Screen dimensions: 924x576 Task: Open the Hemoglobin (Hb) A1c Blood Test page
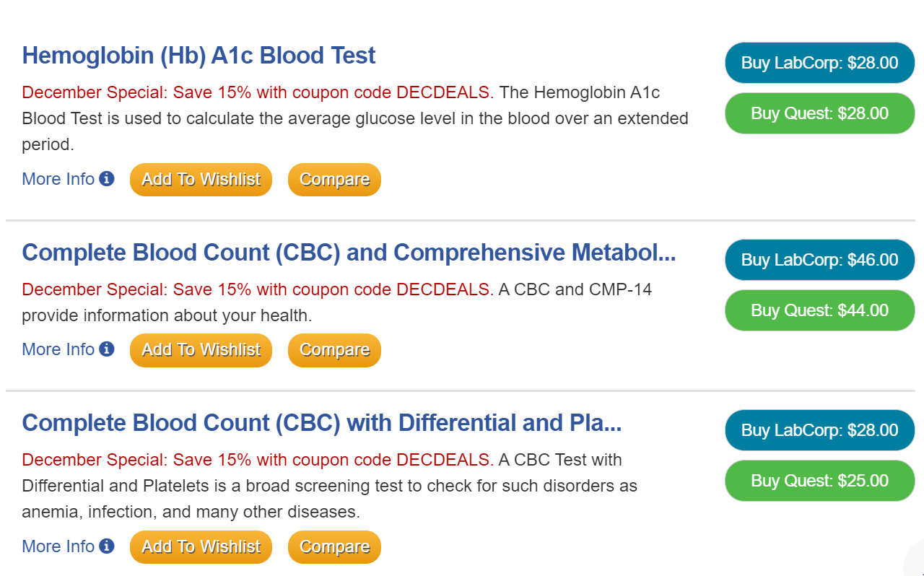click(199, 55)
